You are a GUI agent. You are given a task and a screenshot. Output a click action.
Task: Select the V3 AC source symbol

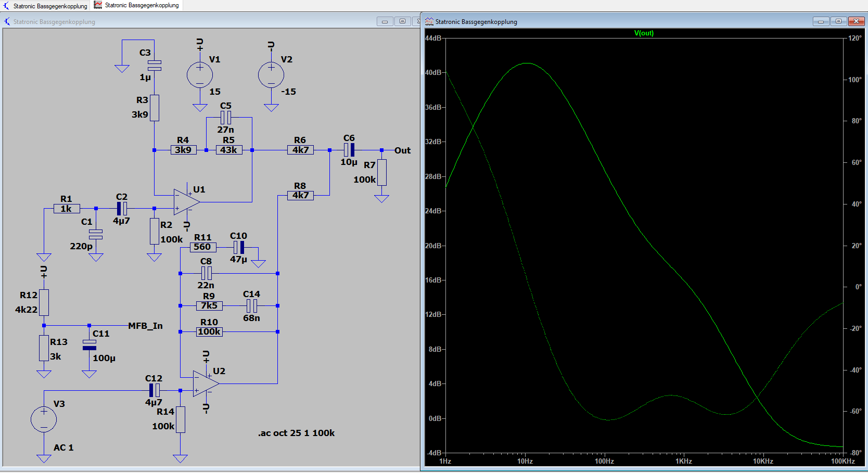click(44, 419)
